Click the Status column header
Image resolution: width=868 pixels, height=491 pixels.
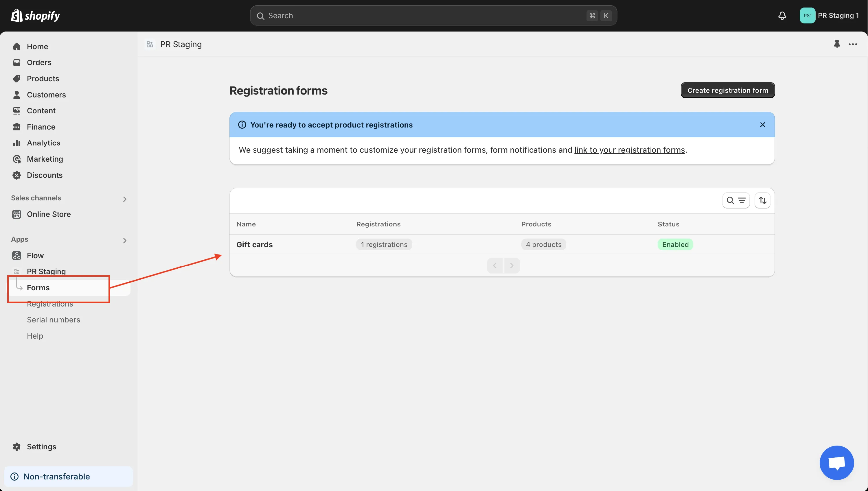668,224
